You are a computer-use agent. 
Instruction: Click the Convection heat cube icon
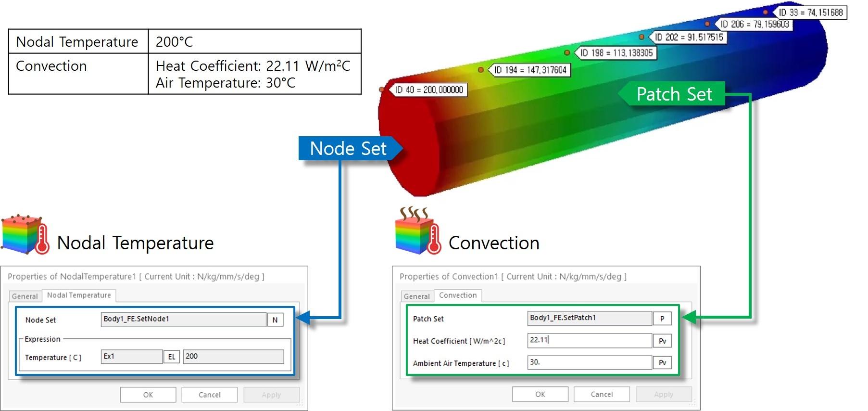pyautogui.click(x=417, y=231)
